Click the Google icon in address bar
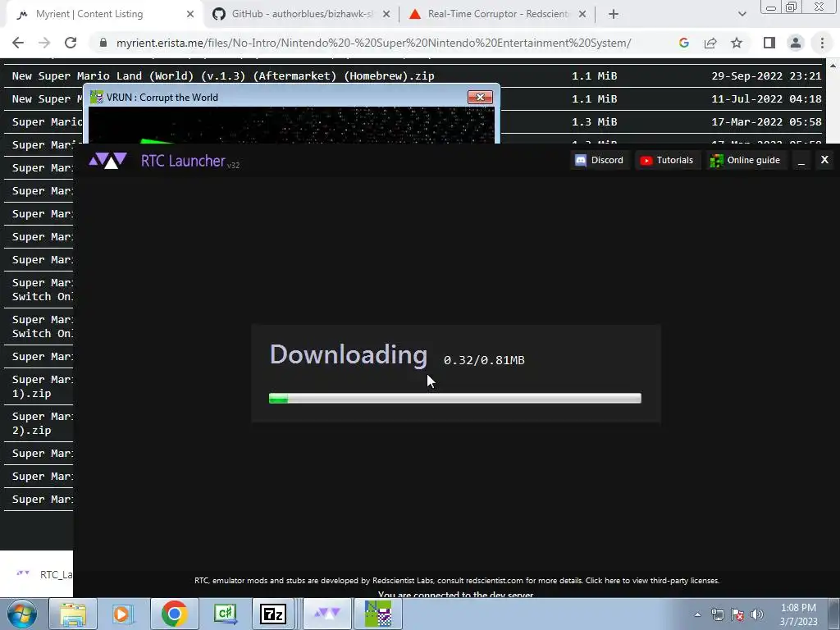This screenshot has width=840, height=630. 683,43
